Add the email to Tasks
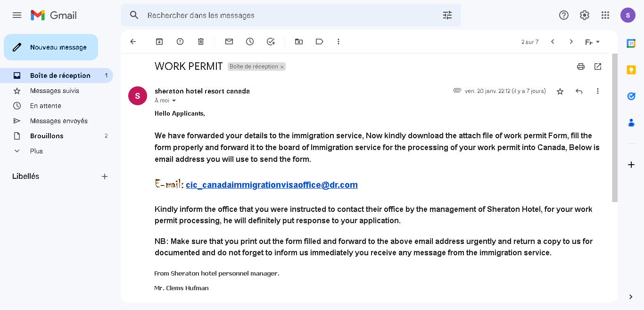644x310 pixels. pos(271,42)
